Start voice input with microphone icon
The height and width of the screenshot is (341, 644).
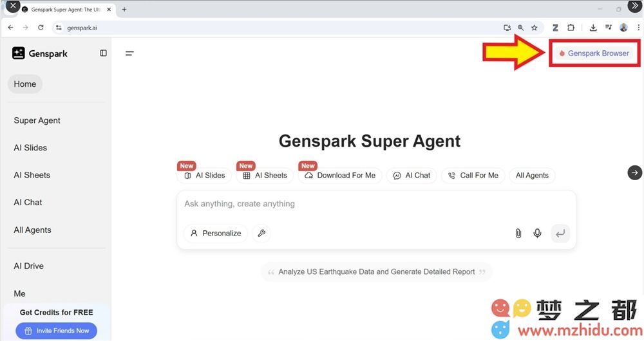click(537, 234)
